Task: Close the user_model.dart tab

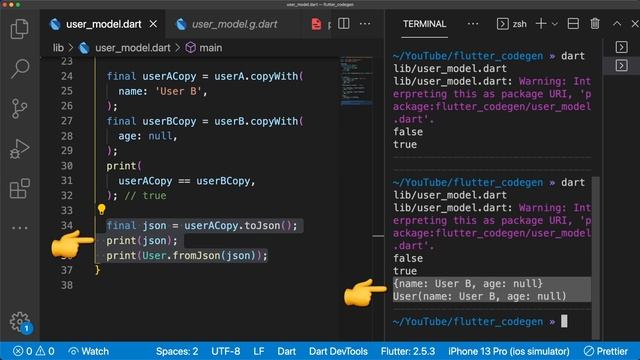Action: click(153, 24)
